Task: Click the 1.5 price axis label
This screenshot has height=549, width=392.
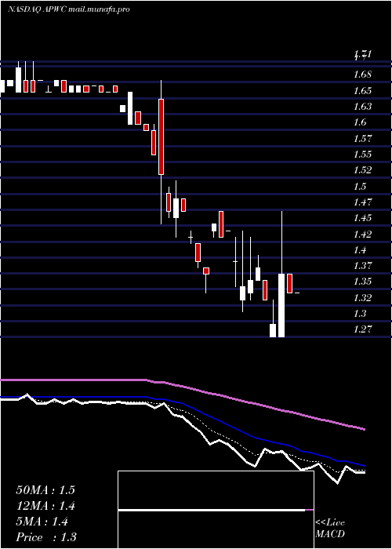Action: click(x=360, y=187)
